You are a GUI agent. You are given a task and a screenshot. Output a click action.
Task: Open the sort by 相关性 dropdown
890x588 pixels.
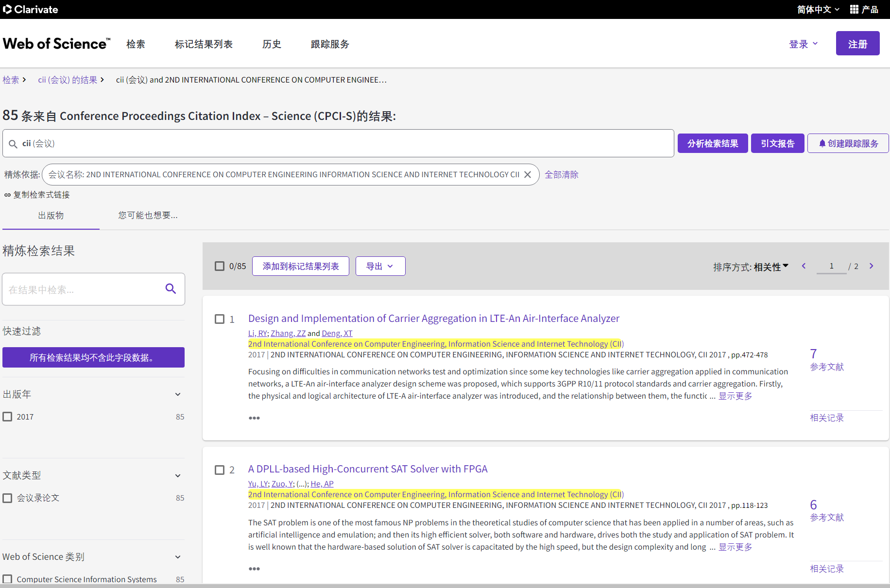(770, 267)
